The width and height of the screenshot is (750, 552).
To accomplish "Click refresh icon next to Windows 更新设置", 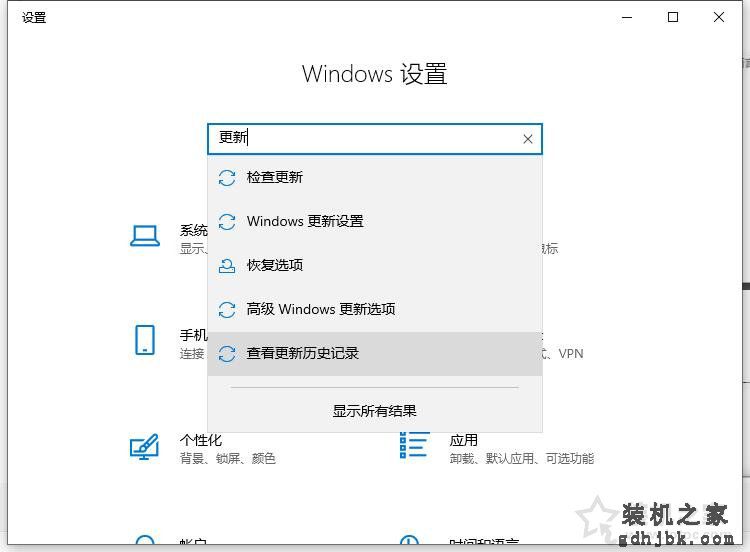I will click(x=227, y=222).
